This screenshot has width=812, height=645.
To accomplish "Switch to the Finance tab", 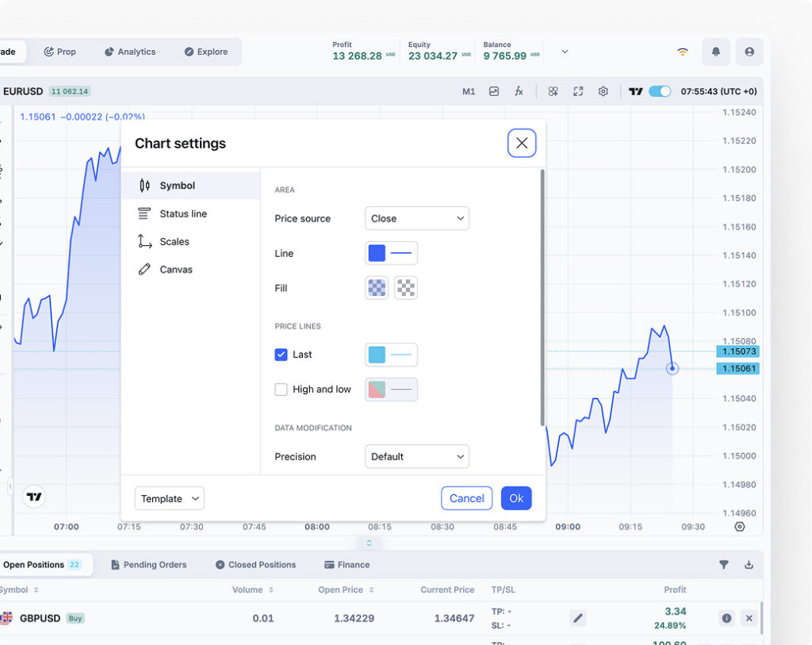I will pos(347,565).
